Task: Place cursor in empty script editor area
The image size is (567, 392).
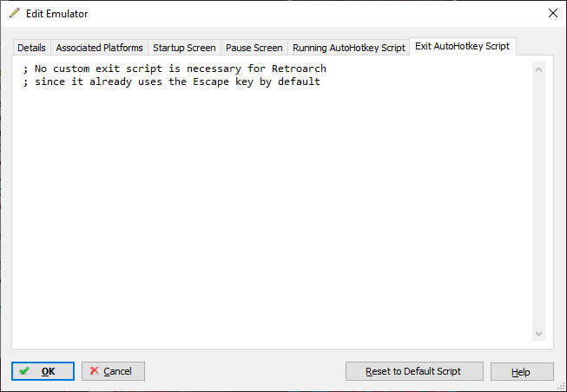Action: [271, 217]
